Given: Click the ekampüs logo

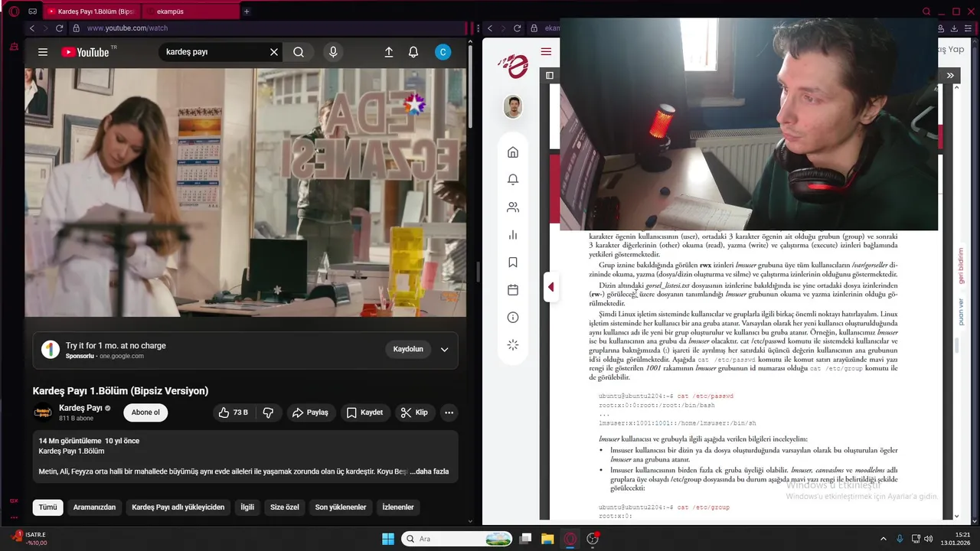Looking at the screenshot, I should tap(512, 67).
